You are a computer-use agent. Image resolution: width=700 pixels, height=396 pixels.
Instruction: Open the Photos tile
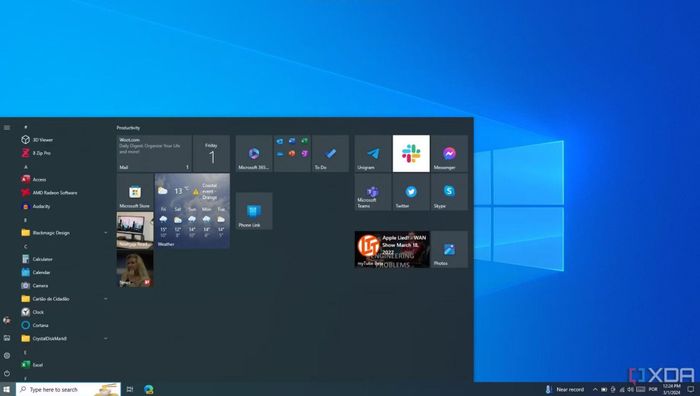pyautogui.click(x=450, y=249)
